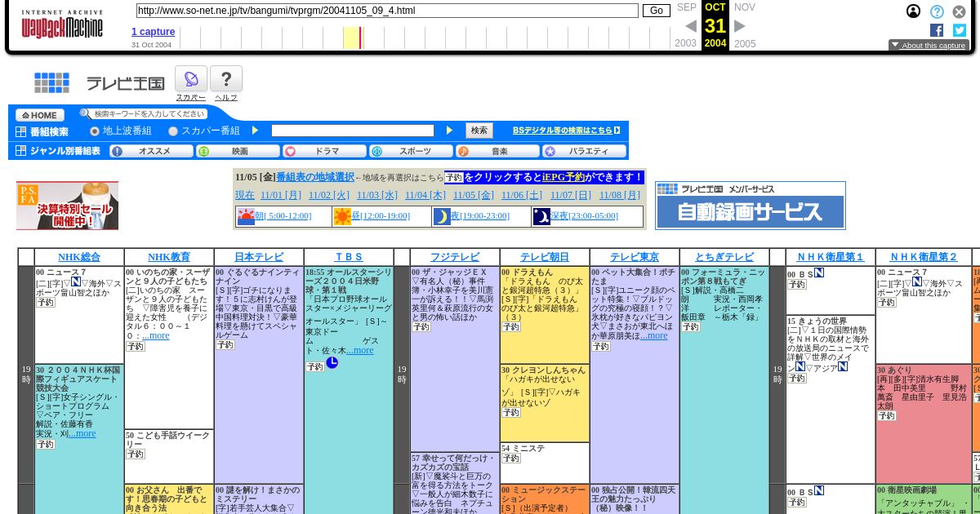Open NHK教育 channel header
This screenshot has width=980, height=514.
[x=169, y=257]
